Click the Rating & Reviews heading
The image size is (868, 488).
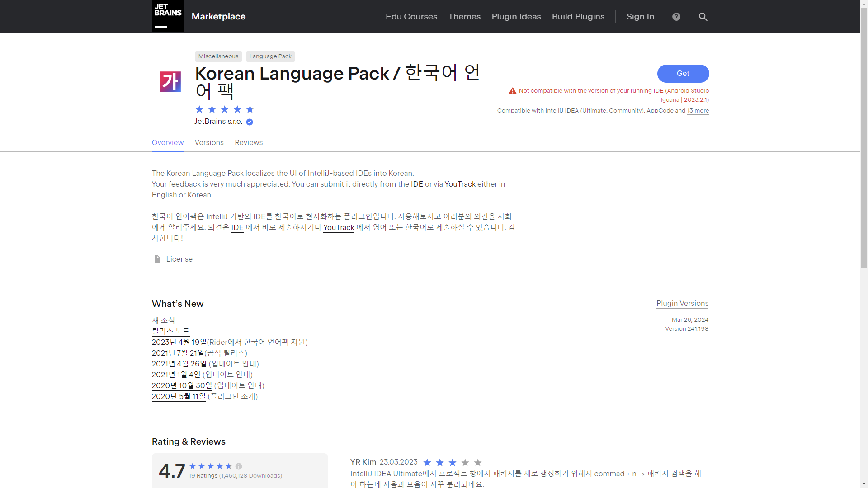tap(189, 442)
